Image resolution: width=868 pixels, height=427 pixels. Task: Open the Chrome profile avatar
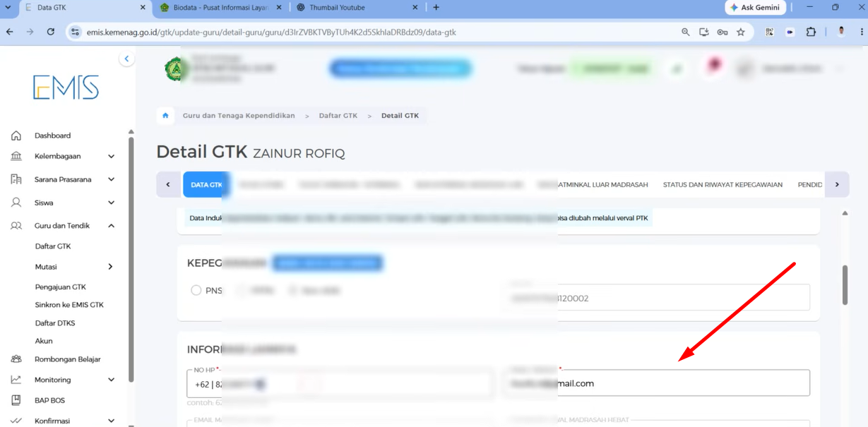tap(841, 32)
